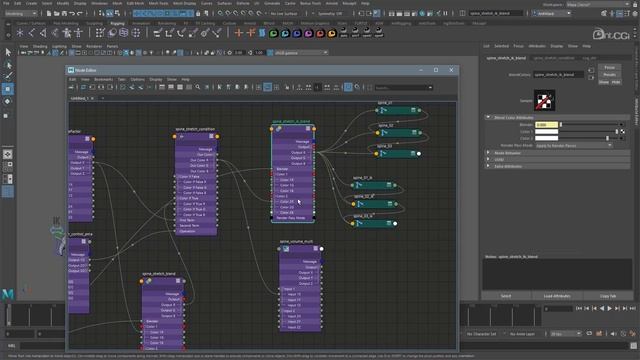The image size is (640, 360).
Task: Toggle view mode icon on spine_stretch_ik_blend node
Action: coord(308,129)
